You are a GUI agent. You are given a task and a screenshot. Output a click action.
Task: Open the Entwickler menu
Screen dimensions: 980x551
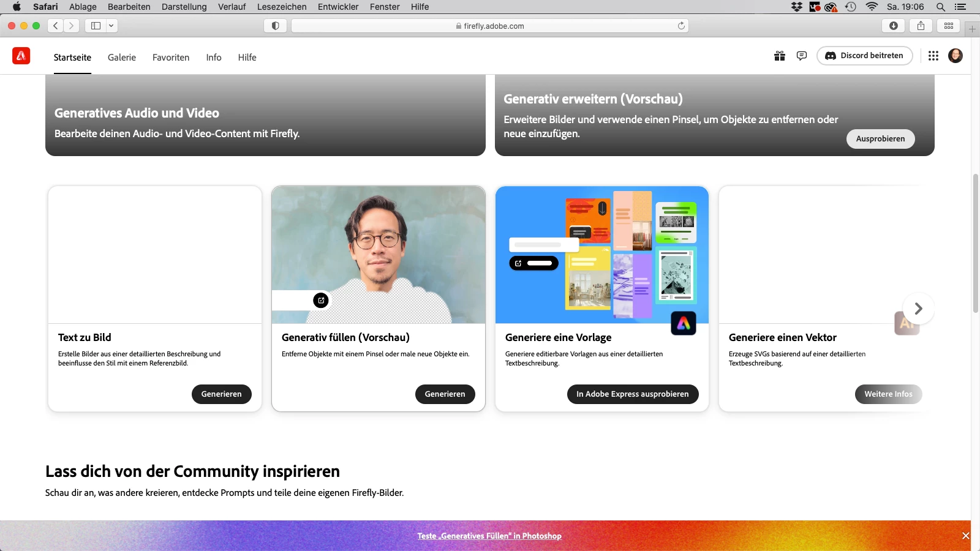click(338, 7)
